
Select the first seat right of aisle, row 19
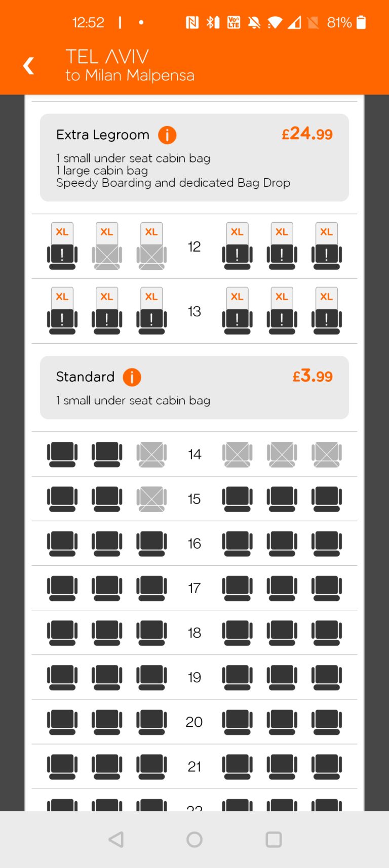tap(237, 677)
